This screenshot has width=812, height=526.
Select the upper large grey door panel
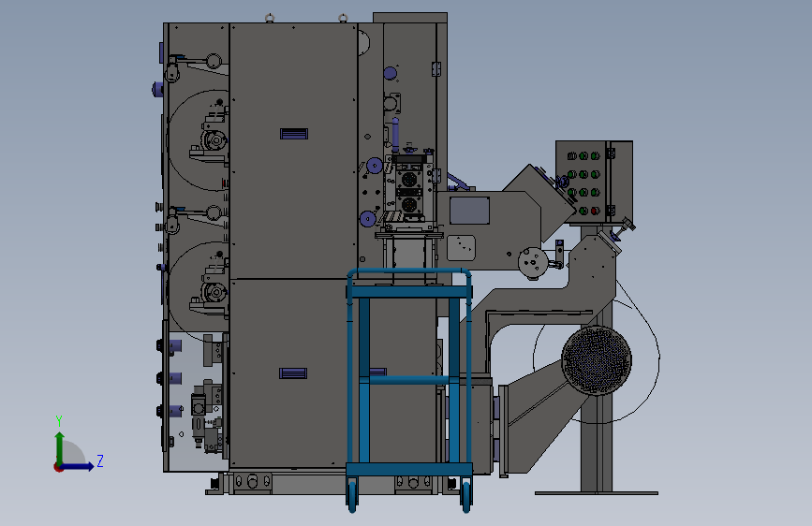294,151
